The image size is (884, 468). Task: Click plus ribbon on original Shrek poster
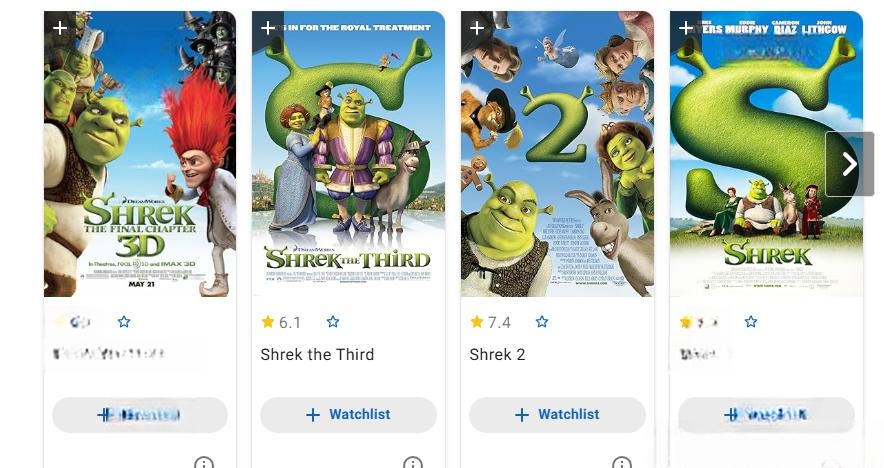coord(686,28)
